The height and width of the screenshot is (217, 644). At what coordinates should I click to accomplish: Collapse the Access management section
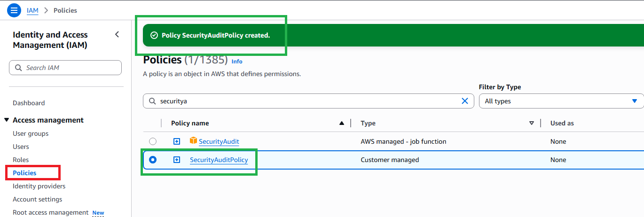pos(7,120)
